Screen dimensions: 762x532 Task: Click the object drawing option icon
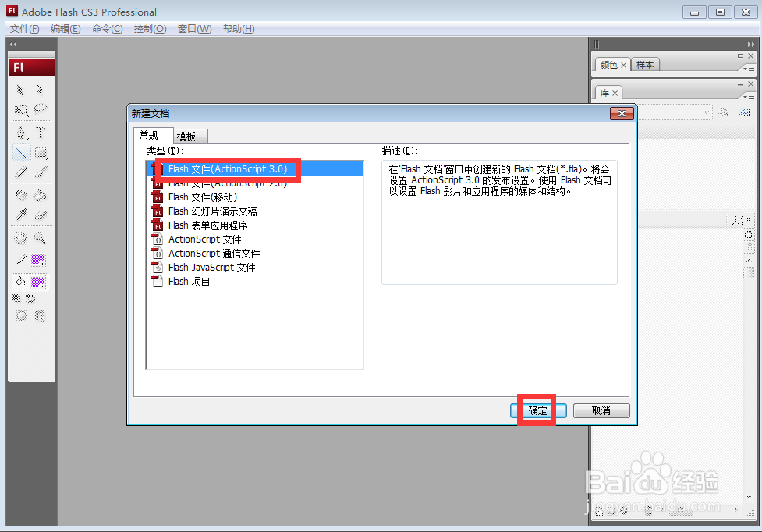pos(21,316)
